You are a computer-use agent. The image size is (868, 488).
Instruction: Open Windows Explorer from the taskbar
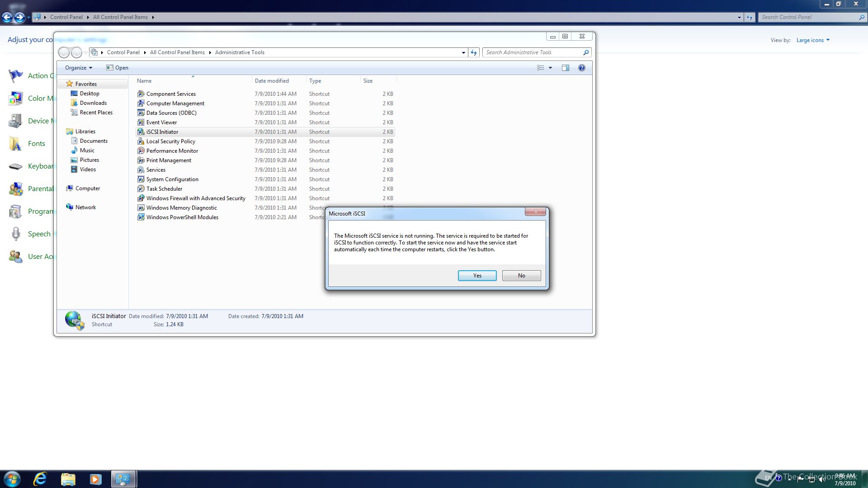point(68,479)
